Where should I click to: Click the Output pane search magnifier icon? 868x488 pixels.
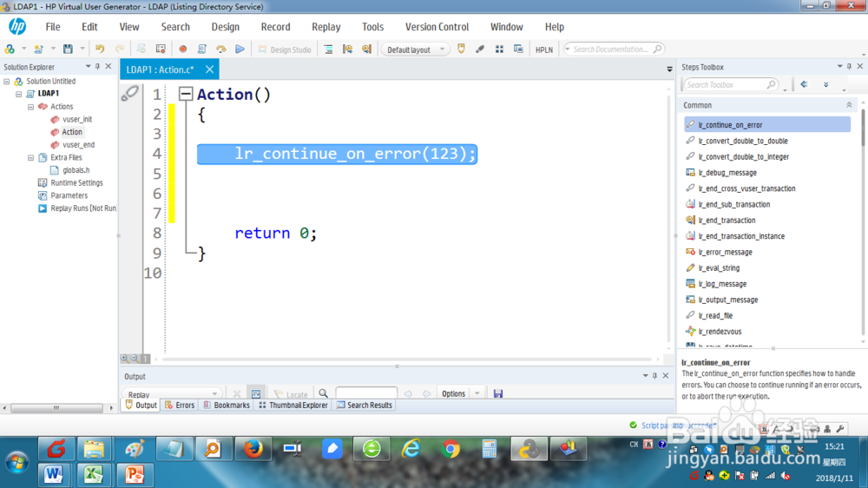click(323, 394)
